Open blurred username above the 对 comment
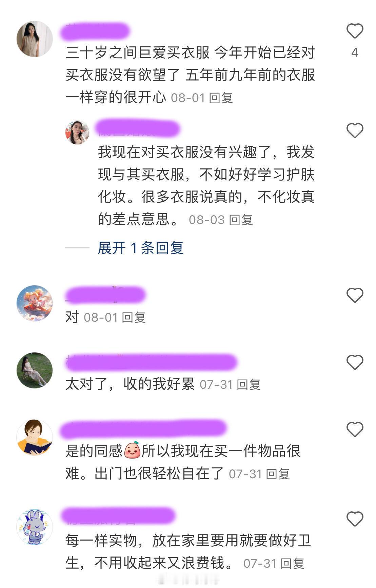 point(105,295)
